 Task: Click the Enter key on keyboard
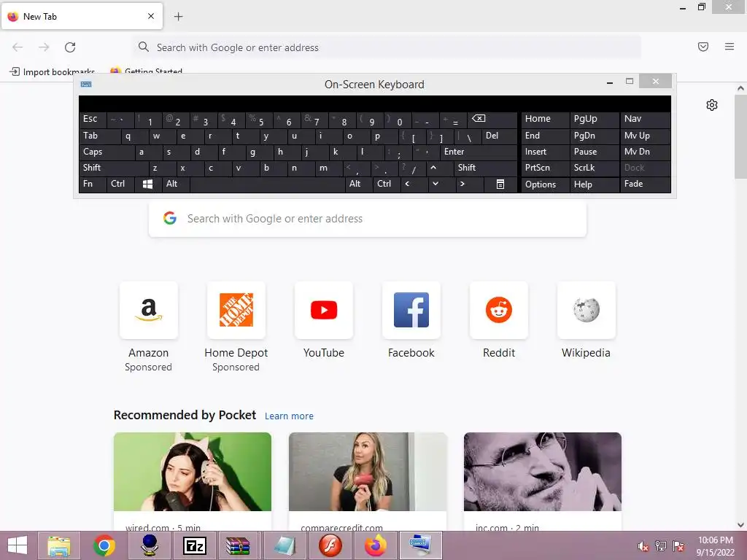479,152
